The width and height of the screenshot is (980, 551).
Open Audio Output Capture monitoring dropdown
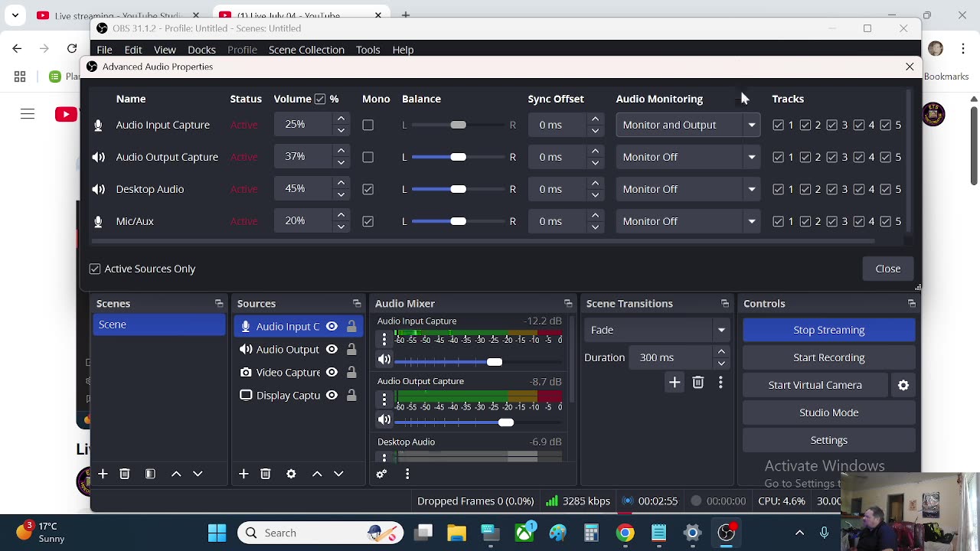(x=688, y=157)
